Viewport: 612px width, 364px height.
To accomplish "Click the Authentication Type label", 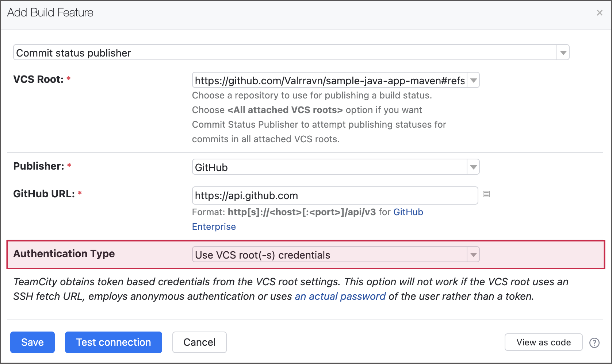I will (64, 253).
